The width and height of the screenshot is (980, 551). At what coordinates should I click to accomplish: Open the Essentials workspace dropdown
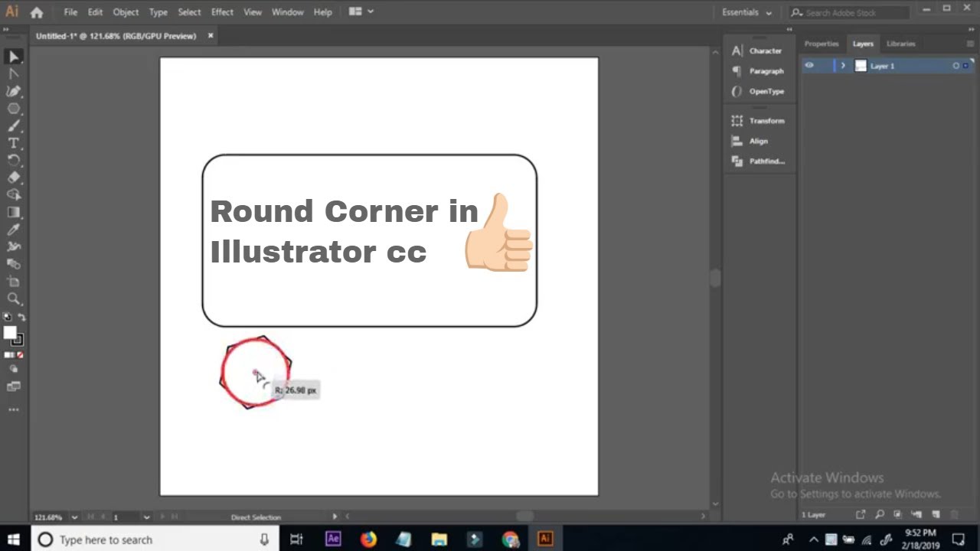pos(746,12)
